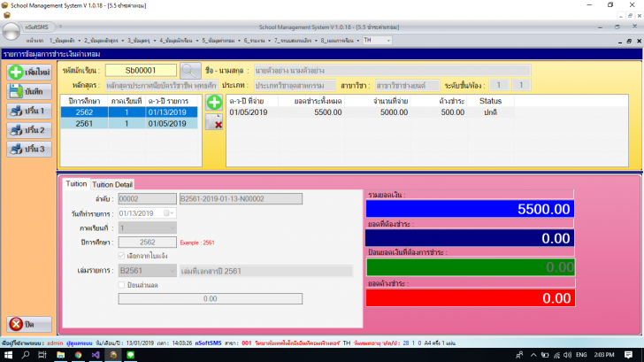Click the blue total amount 5500.00 box
This screenshot has height=362, width=644.
[x=470, y=209]
